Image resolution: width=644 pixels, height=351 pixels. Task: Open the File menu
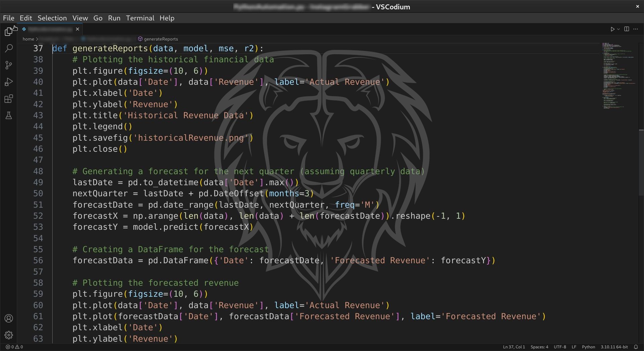pyautogui.click(x=9, y=18)
